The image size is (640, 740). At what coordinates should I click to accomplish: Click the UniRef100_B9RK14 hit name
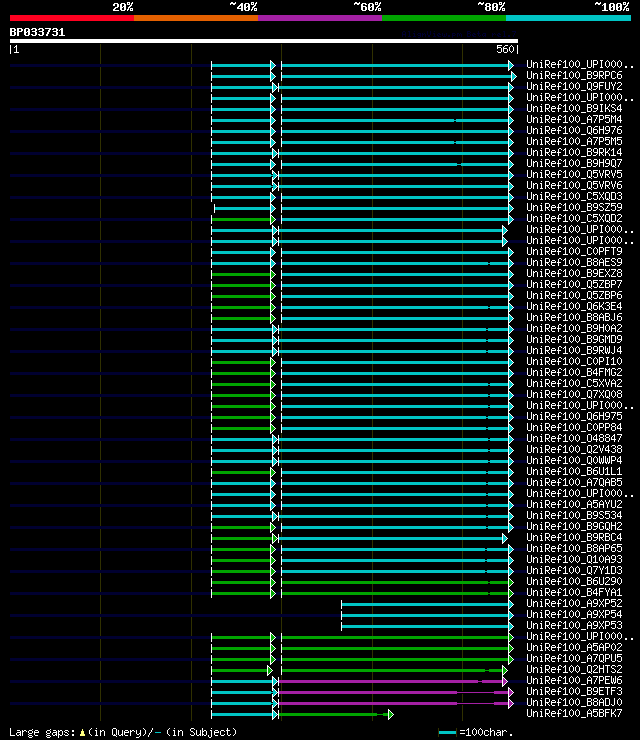click(574, 152)
